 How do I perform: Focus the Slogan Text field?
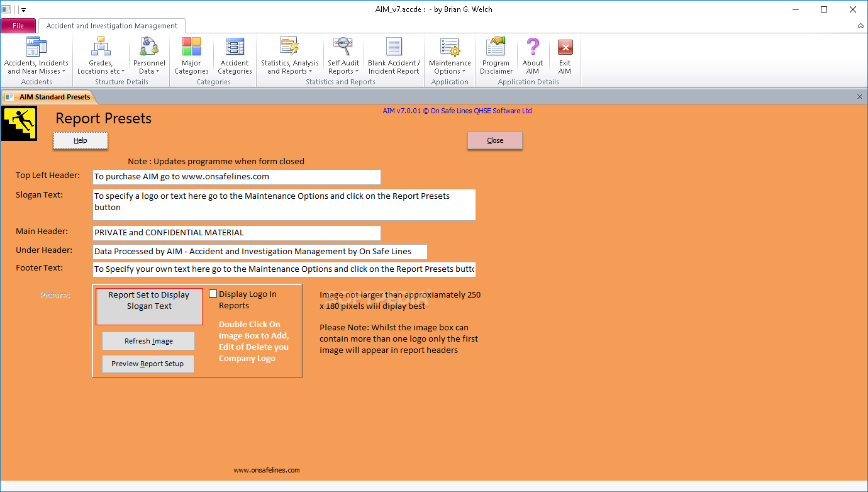click(284, 204)
